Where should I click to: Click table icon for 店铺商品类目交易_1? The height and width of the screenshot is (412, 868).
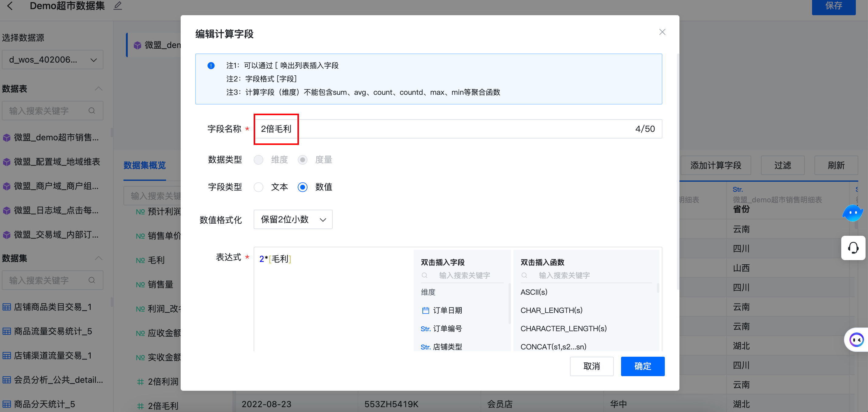(x=7, y=307)
